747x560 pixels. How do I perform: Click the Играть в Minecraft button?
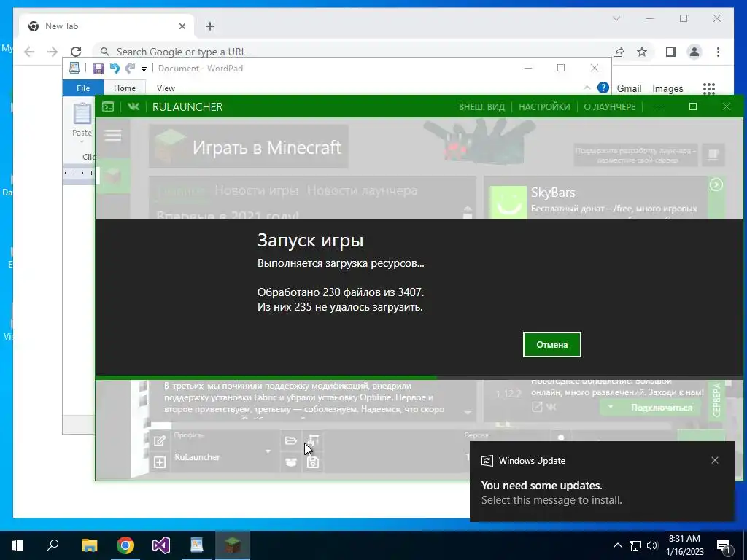pos(248,147)
